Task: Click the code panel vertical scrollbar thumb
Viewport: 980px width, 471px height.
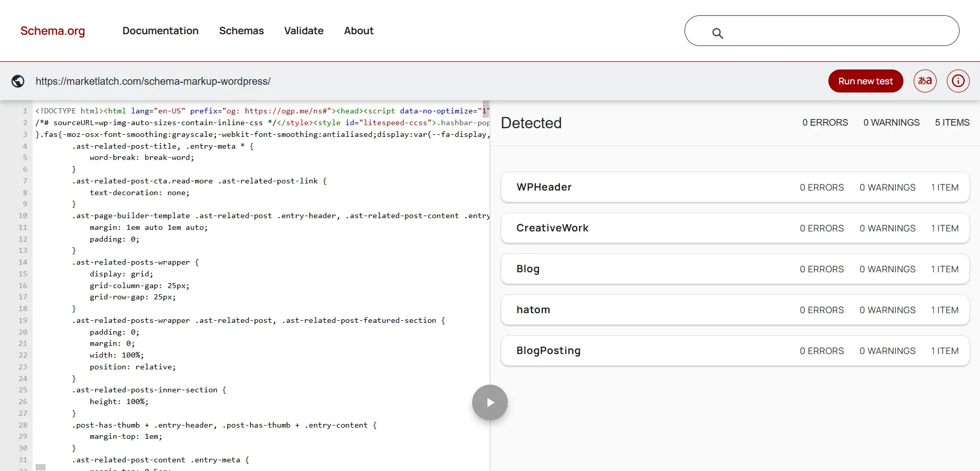Action: coord(486,109)
